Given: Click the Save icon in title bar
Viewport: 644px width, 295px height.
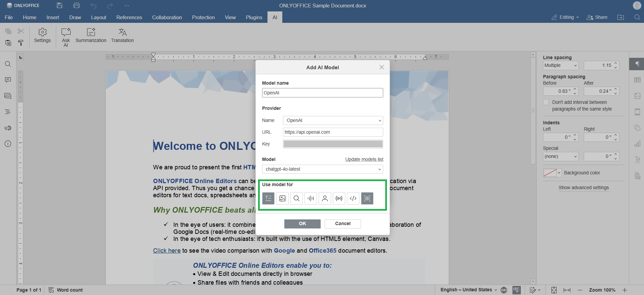Looking at the screenshot, I should [x=60, y=5].
